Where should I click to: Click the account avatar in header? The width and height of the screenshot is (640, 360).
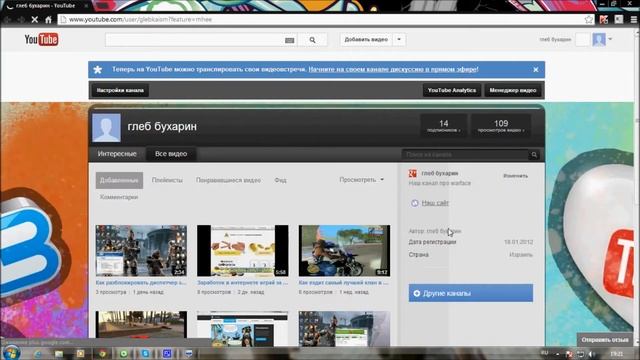[x=599, y=40]
